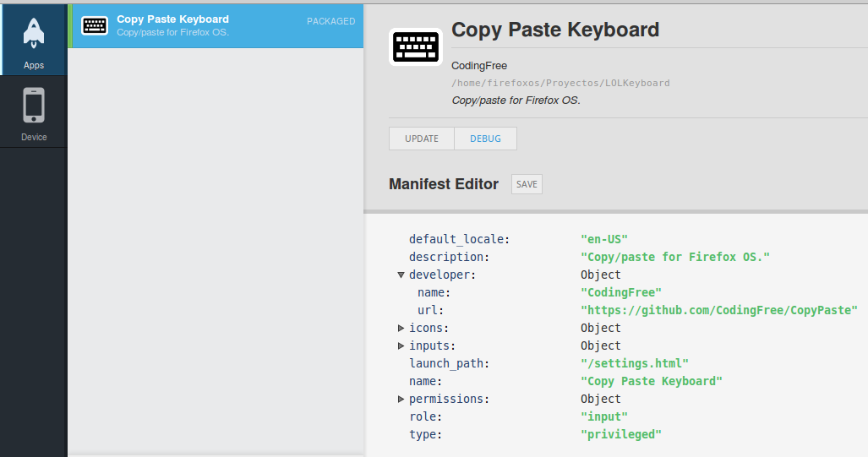Expand the icons object in manifest
Viewport: 868px width, 457px height.
tap(401, 328)
